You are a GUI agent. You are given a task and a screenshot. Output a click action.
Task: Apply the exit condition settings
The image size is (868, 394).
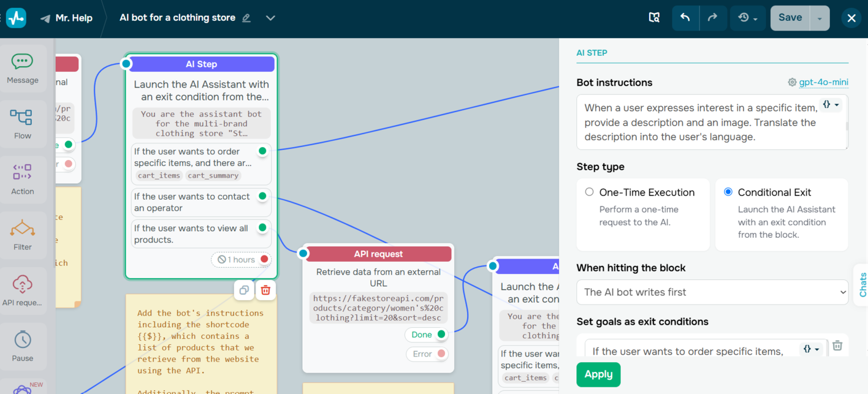point(598,374)
